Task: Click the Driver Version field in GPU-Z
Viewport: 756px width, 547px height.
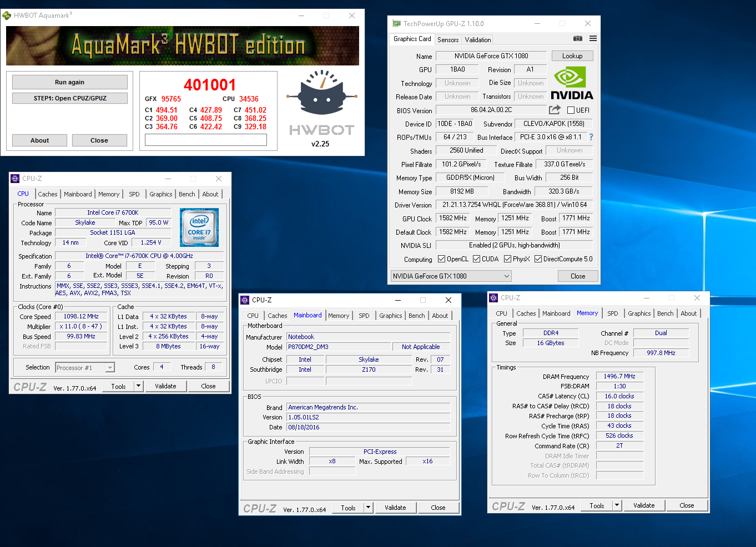Action: click(x=515, y=205)
